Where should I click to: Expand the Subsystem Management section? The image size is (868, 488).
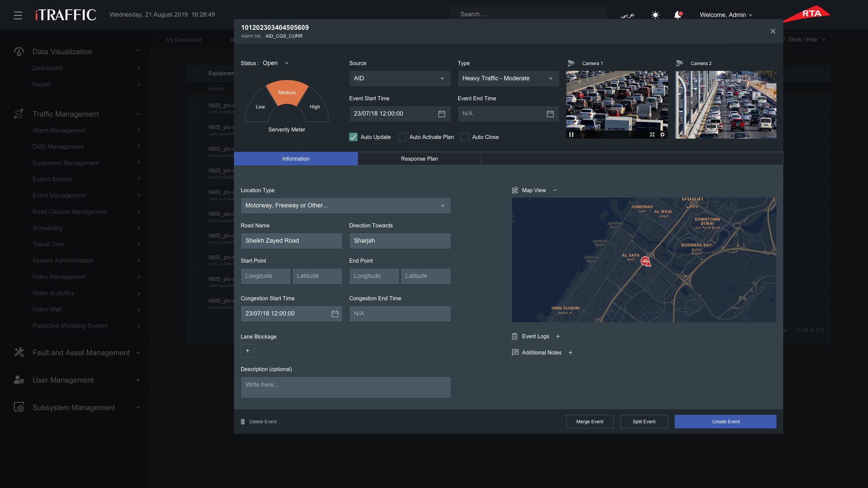[138, 408]
